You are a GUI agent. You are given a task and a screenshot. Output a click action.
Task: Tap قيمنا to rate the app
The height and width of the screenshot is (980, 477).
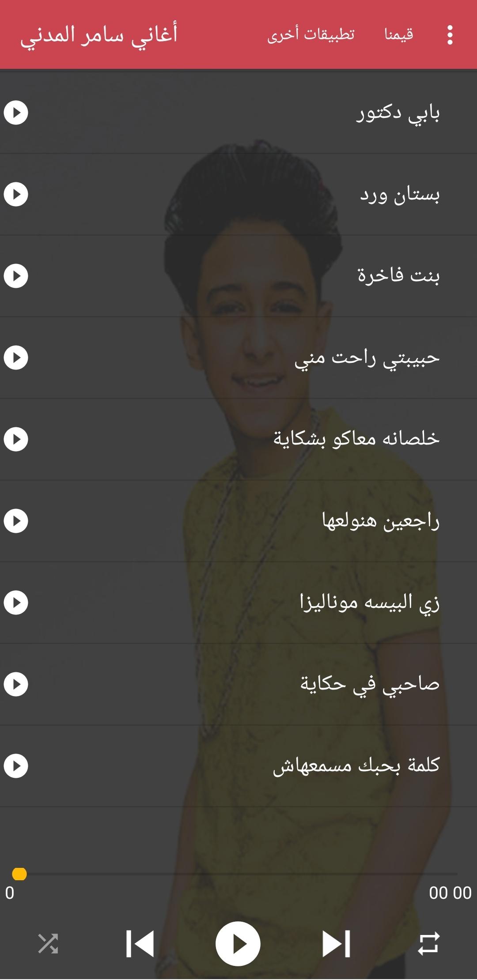[399, 34]
